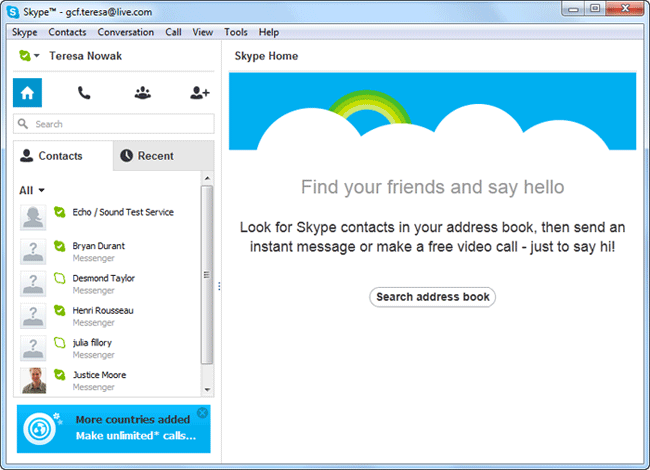The image size is (650, 470).
Task: Click the contact list scroll up arrow
Action: click(x=207, y=178)
